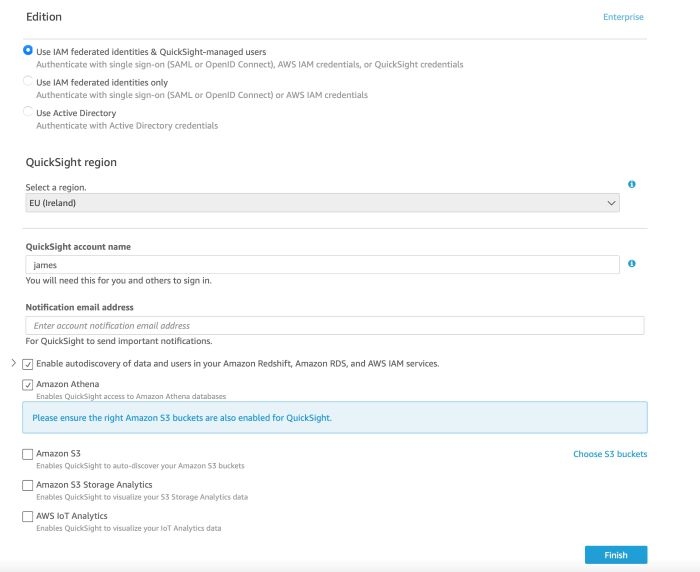Viewport: 700px width, 572px height.
Task: Click the info icon beside account name
Action: coord(632,264)
